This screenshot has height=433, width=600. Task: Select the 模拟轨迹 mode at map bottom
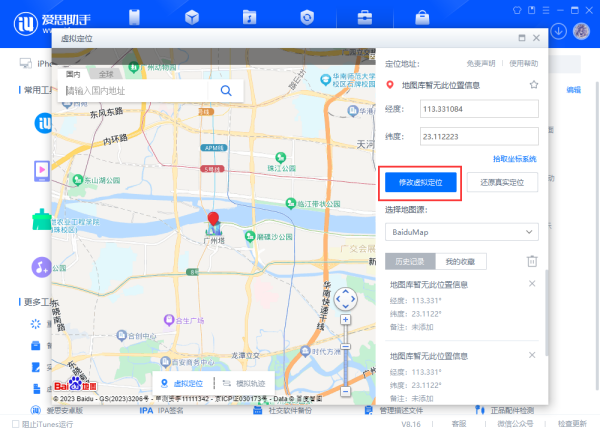(244, 383)
